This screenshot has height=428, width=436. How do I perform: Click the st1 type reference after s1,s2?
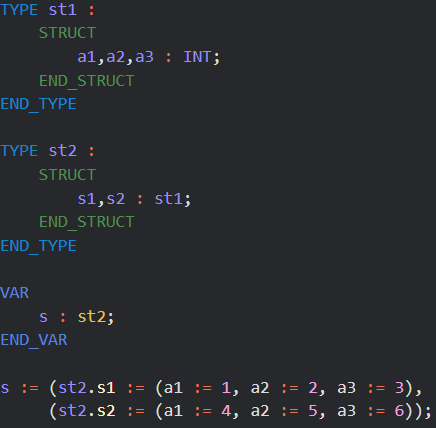pyautogui.click(x=168, y=199)
